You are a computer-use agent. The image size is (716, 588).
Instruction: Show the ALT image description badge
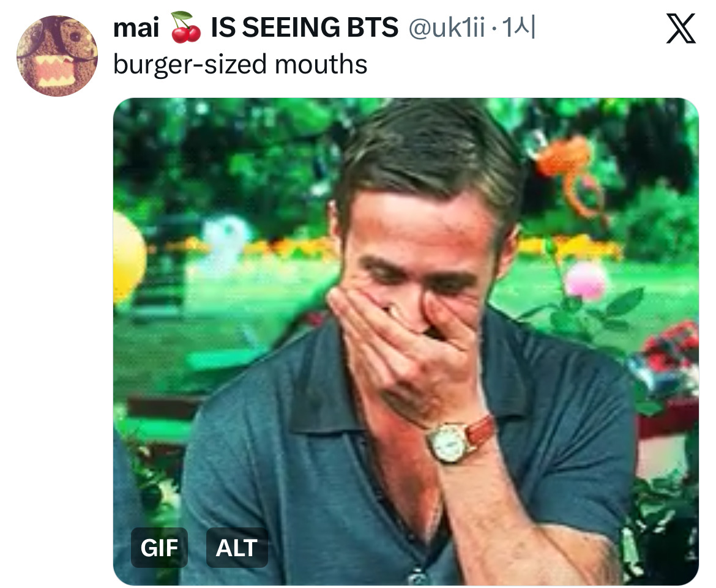pos(237,548)
